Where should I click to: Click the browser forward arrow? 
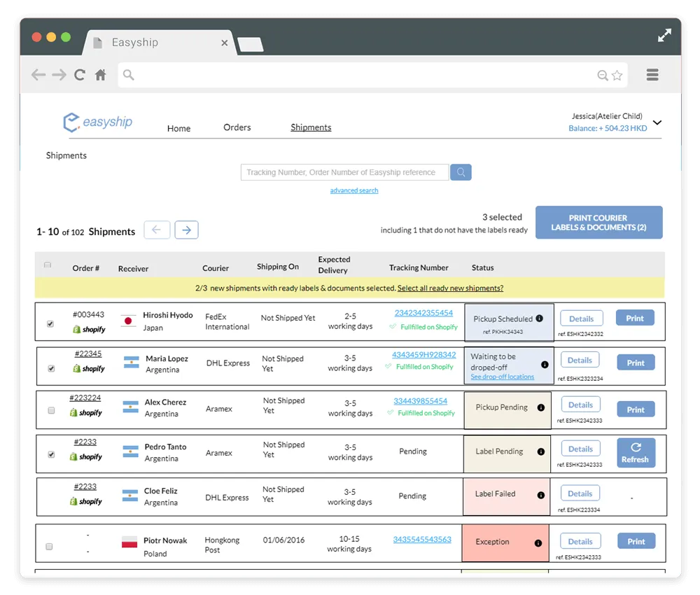tap(59, 74)
